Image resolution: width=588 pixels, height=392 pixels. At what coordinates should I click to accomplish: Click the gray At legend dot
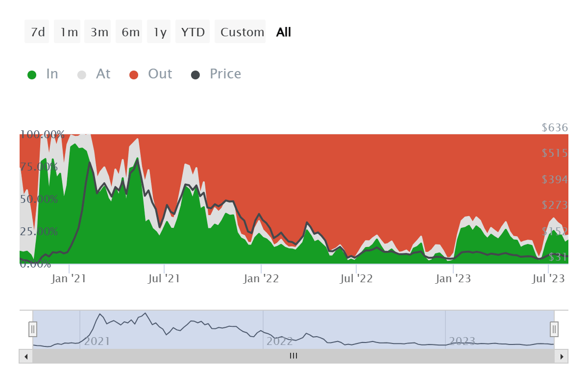[81, 73]
